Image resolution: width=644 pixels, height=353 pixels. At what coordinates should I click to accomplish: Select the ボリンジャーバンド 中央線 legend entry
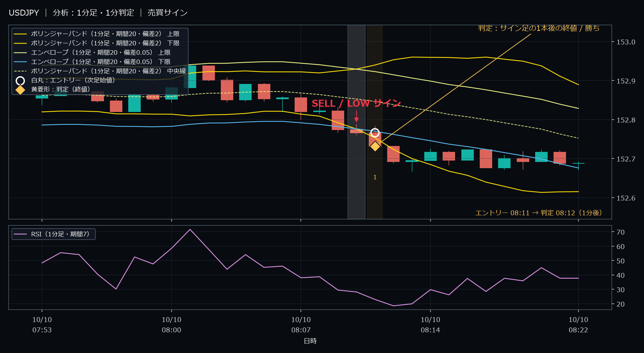100,71
